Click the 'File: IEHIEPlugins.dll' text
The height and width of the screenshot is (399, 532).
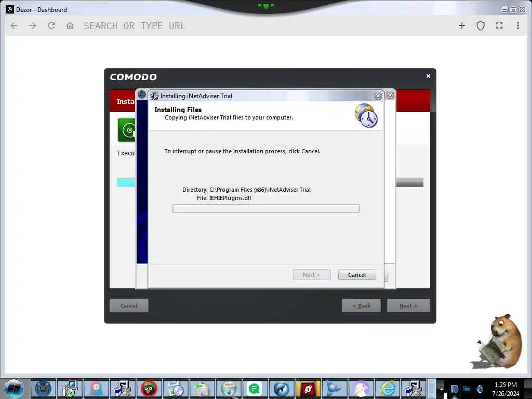point(224,198)
